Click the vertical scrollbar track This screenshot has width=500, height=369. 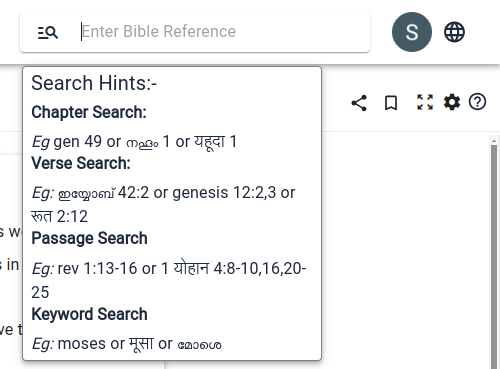pos(494,257)
